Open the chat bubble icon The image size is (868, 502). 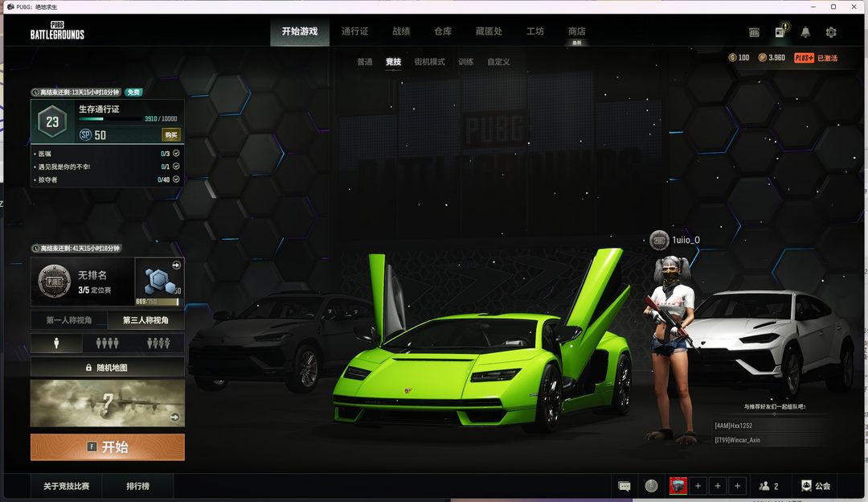click(x=624, y=486)
